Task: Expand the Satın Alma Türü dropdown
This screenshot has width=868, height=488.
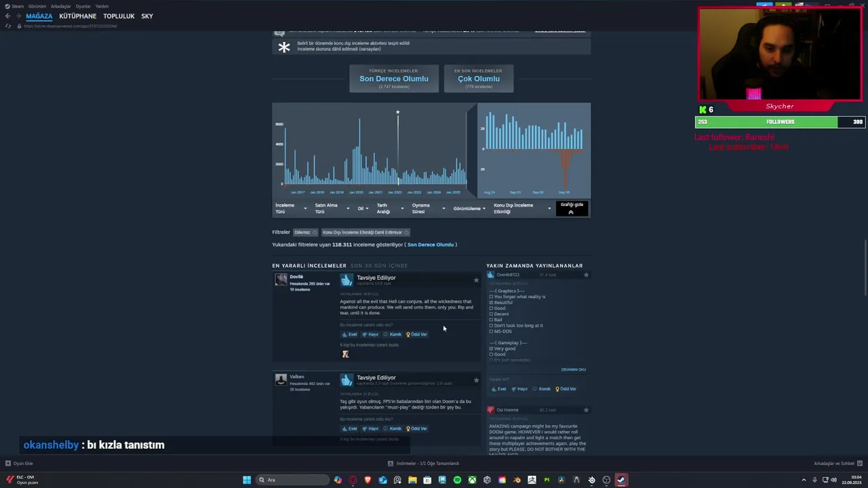Action: pos(332,208)
